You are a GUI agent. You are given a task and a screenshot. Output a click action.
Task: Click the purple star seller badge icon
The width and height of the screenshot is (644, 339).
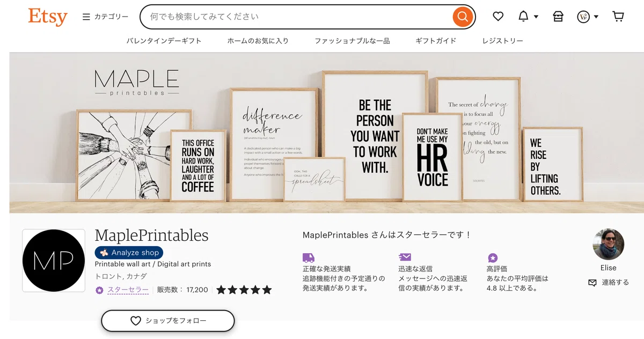tap(99, 290)
